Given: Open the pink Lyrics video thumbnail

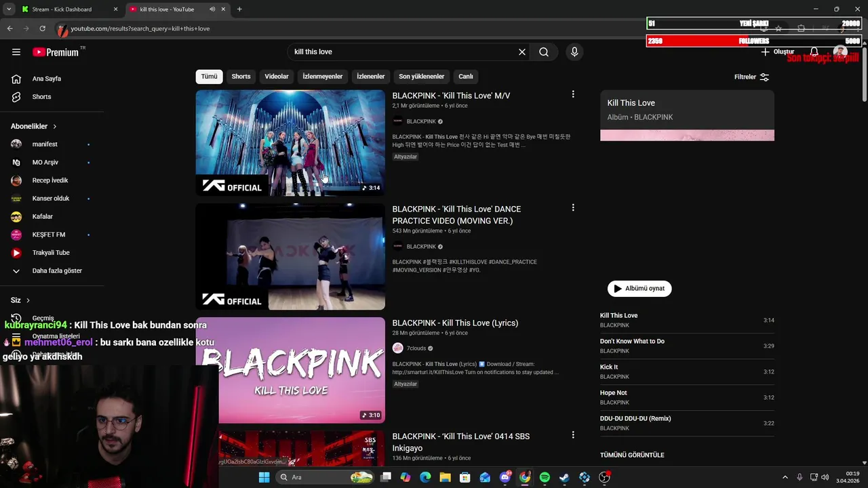Looking at the screenshot, I should pyautogui.click(x=290, y=370).
